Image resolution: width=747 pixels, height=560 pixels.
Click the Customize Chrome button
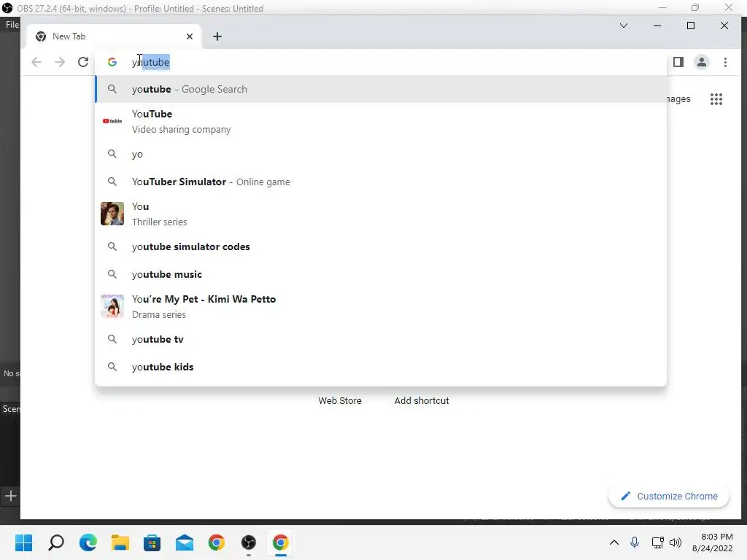670,496
